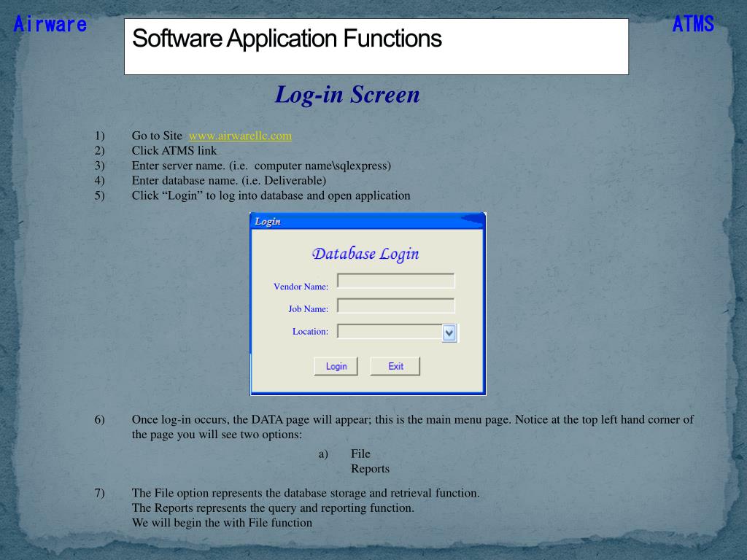Click the 'Enter server name' step text
The image size is (747, 560).
261,166
